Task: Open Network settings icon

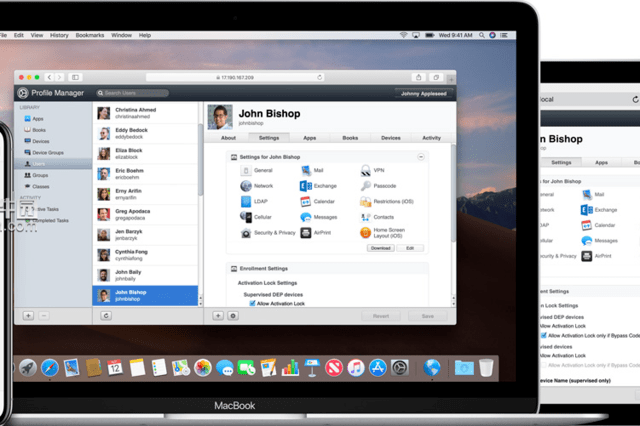Action: pyautogui.click(x=246, y=186)
